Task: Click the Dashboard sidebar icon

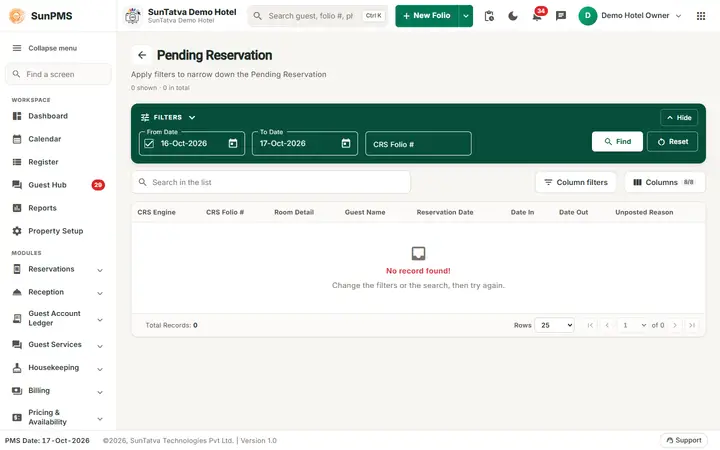Action: point(17,116)
